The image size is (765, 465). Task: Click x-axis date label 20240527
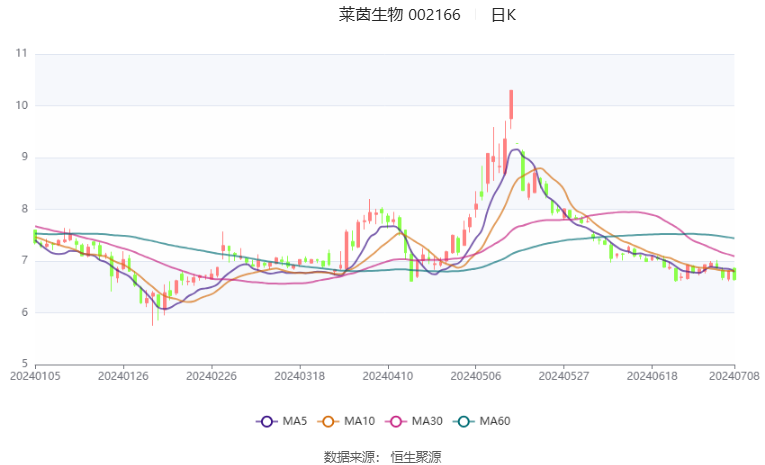(564, 376)
